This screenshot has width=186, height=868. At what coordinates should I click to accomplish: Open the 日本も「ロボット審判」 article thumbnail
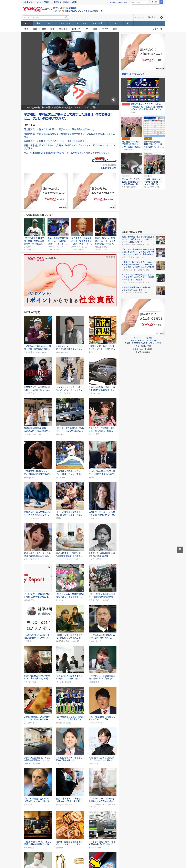[x=106, y=227]
